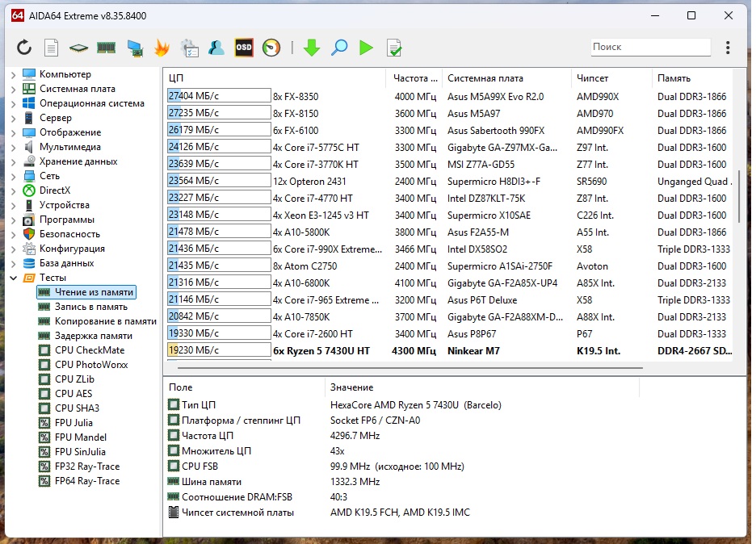Expand the Системная плата node
This screenshot has height=544, width=756.
14,89
